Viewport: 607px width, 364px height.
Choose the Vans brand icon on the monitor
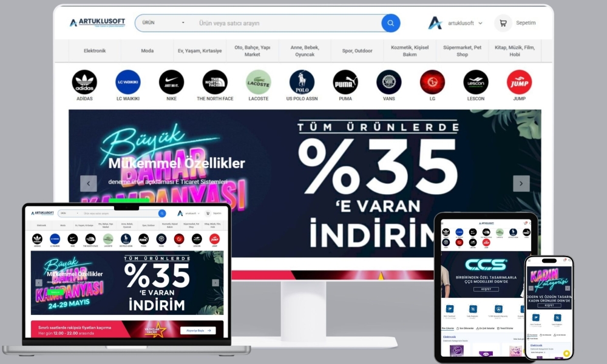(x=388, y=82)
